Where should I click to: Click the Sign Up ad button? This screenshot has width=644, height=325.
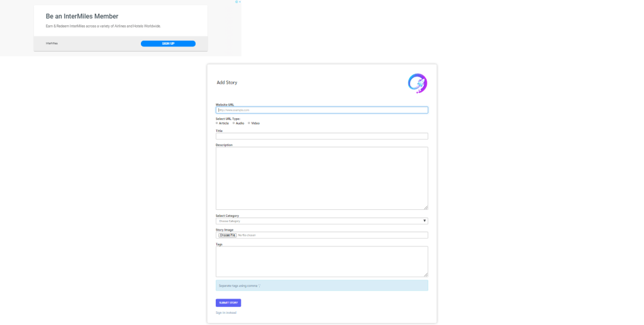coord(168,43)
